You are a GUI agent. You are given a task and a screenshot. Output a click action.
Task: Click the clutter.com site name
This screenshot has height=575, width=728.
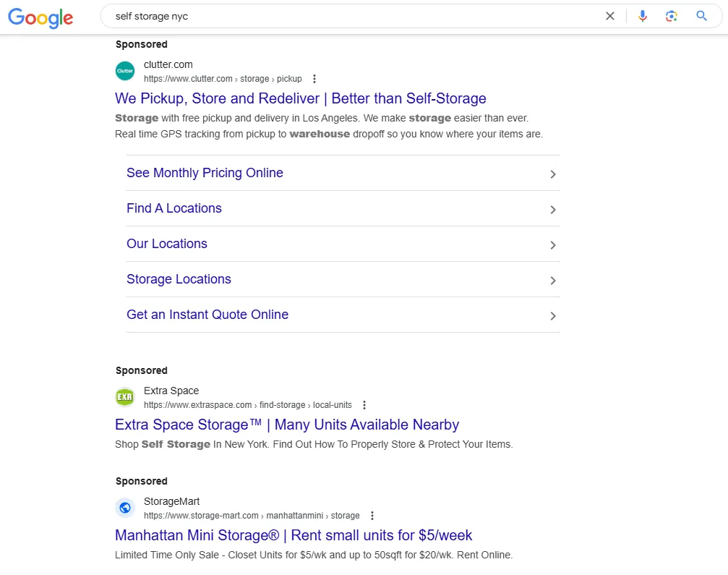coord(168,64)
